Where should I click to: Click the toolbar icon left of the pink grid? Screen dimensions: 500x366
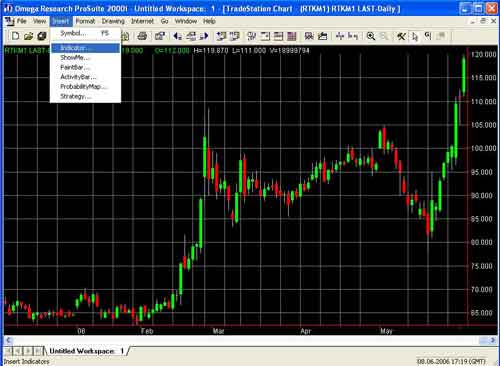point(278,36)
